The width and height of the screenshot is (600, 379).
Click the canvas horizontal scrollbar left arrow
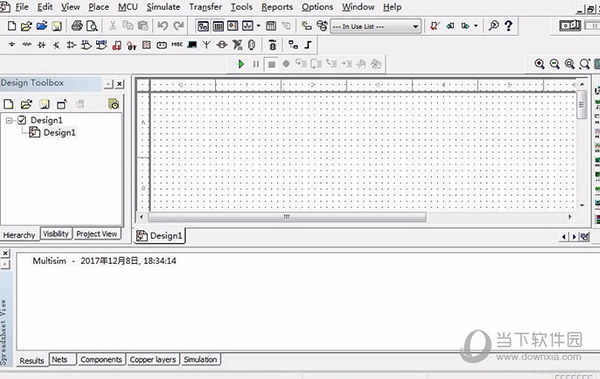click(142, 217)
